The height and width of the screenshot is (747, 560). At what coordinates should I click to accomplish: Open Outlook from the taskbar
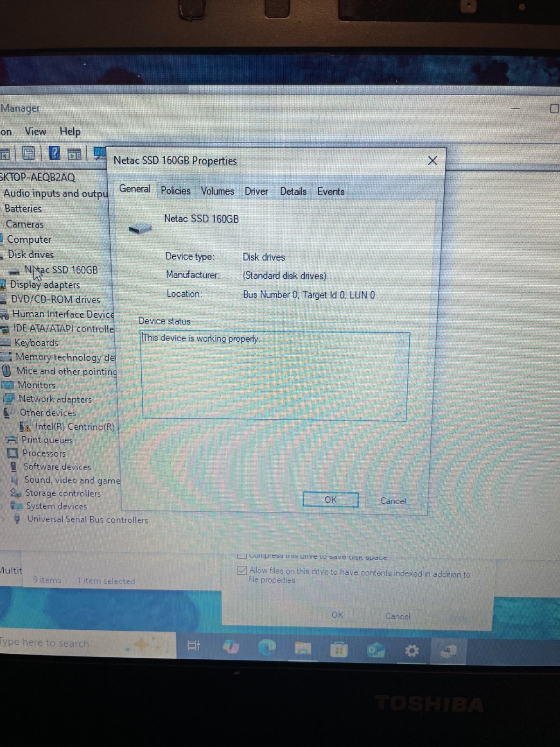point(375,650)
